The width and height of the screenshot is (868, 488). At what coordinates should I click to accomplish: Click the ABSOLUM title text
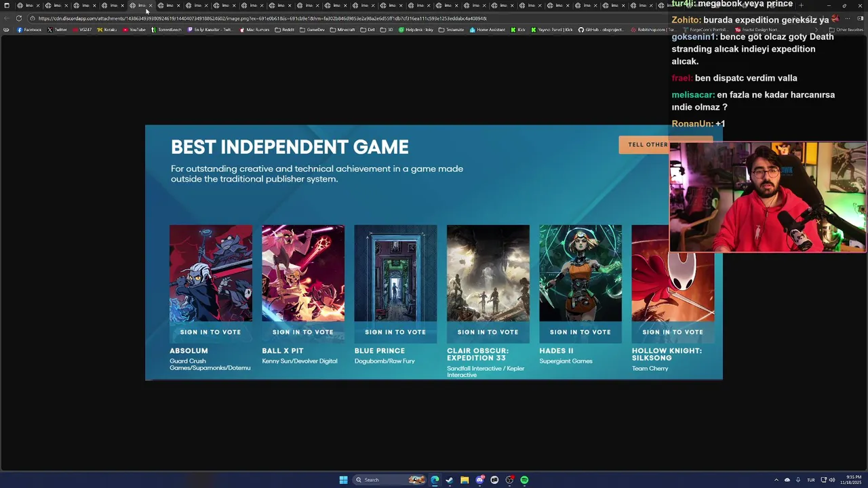[x=189, y=351]
